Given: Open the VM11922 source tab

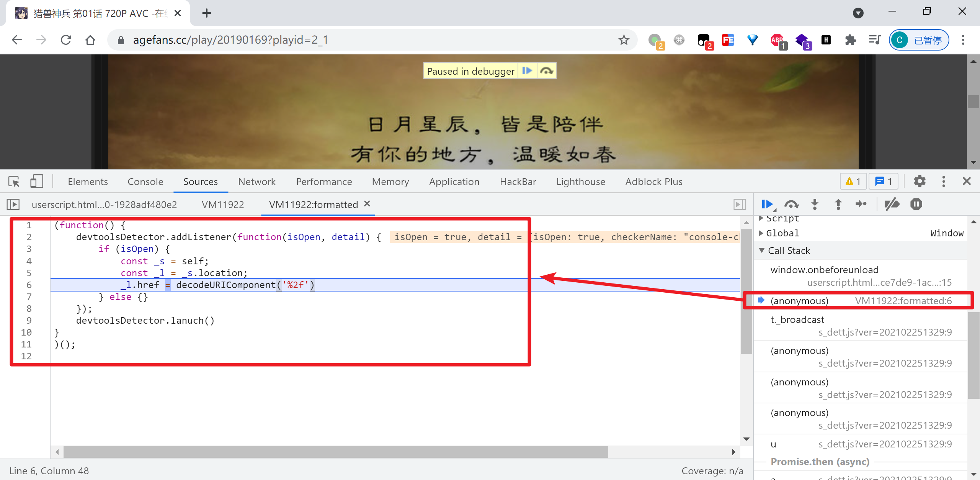Looking at the screenshot, I should 223,205.
